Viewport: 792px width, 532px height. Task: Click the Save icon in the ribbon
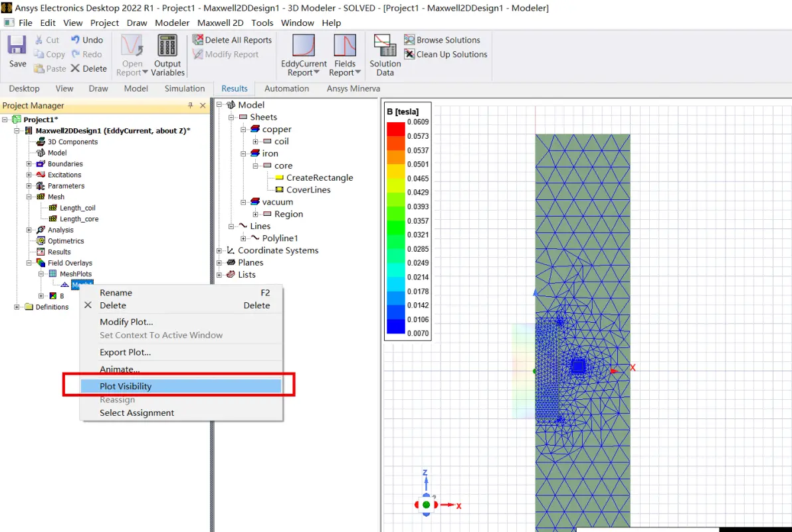[17, 45]
